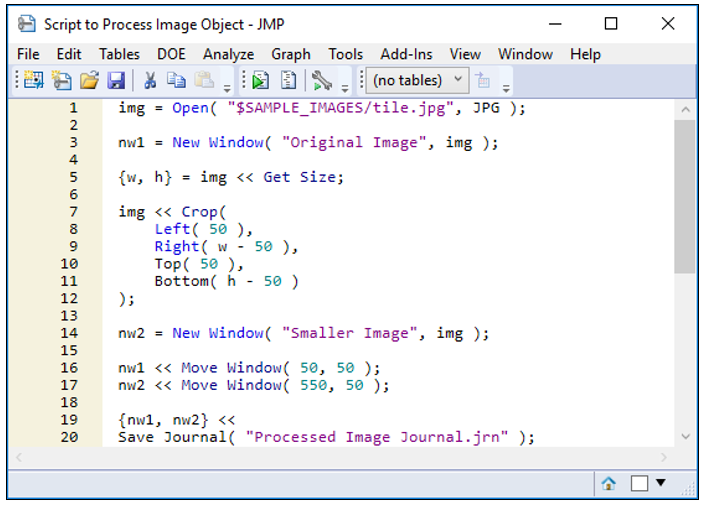This screenshot has height=505, width=704.
Task: Open the Add-Ins menu
Action: tap(406, 54)
